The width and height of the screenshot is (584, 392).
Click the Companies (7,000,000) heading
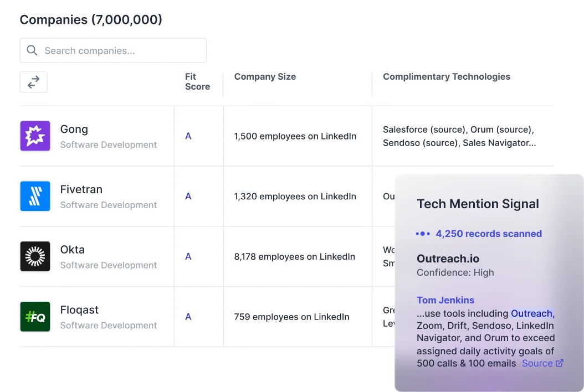tap(91, 20)
